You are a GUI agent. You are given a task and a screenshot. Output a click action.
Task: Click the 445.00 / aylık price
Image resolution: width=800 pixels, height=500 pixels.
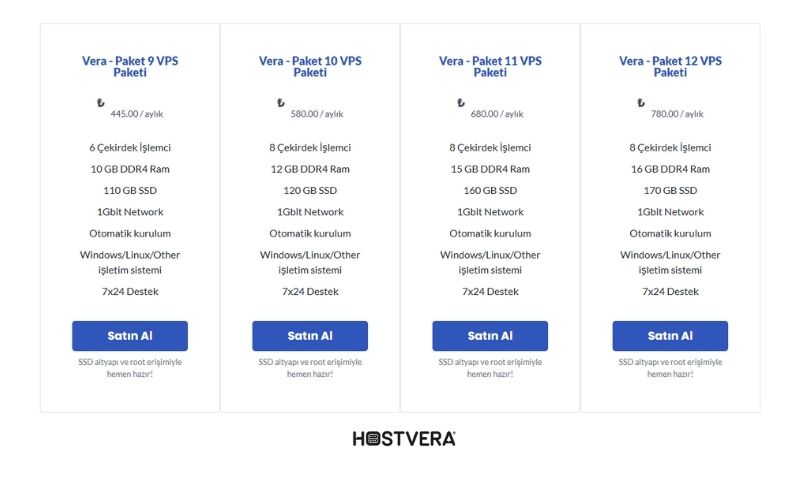[x=137, y=114]
